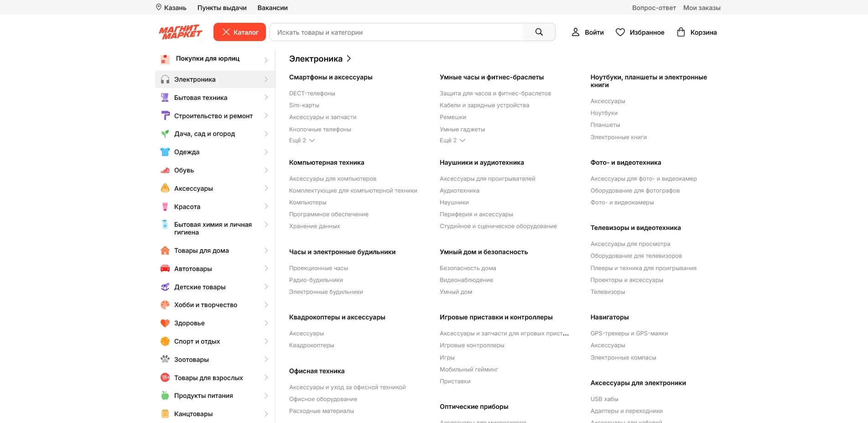Open the Корзина shopping bag icon
Image resolution: width=868 pixels, height=423 pixels.
681,32
